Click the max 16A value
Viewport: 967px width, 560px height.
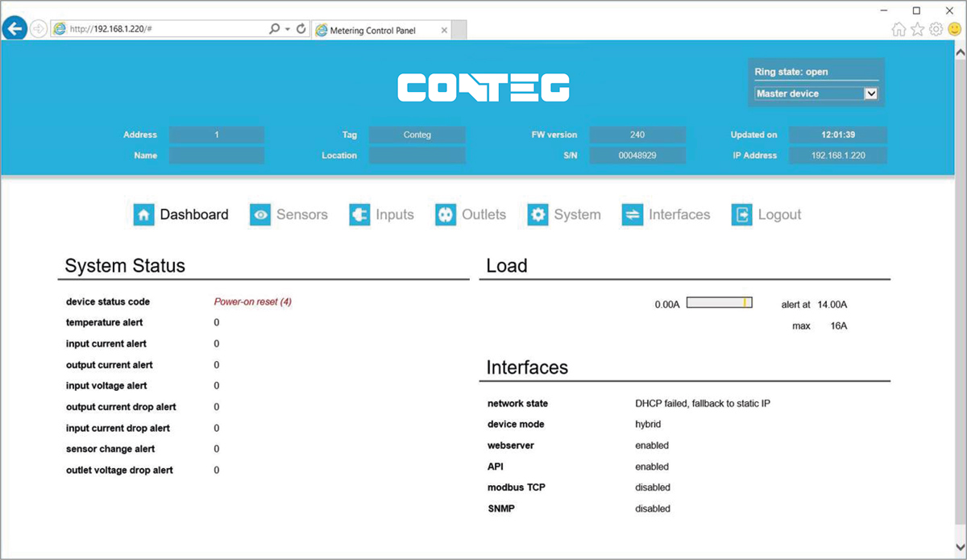[839, 326]
